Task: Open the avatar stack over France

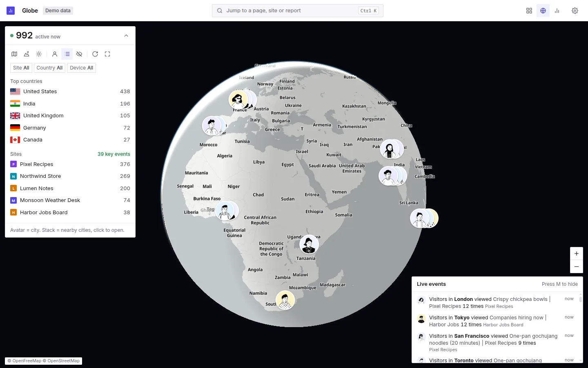Action: point(242,99)
